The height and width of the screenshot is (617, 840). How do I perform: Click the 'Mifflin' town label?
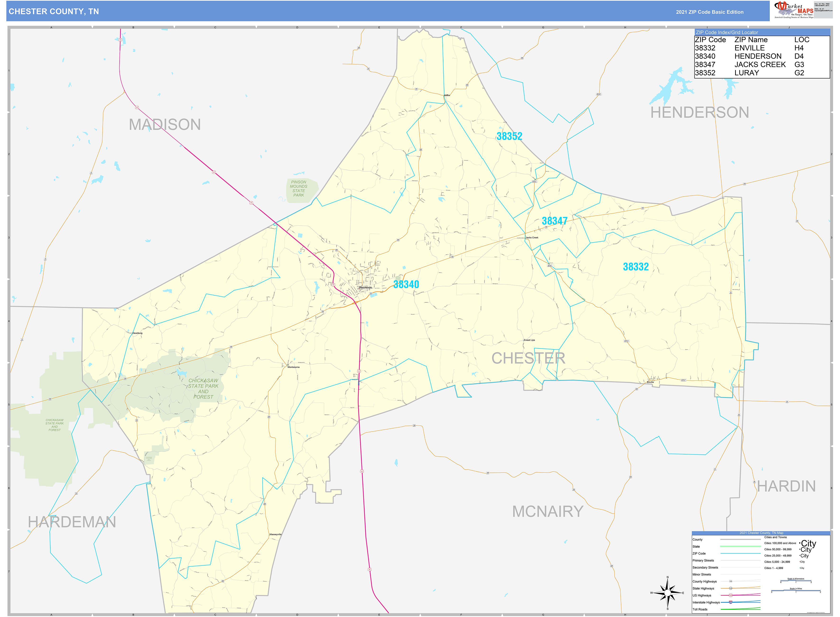tap(446, 95)
